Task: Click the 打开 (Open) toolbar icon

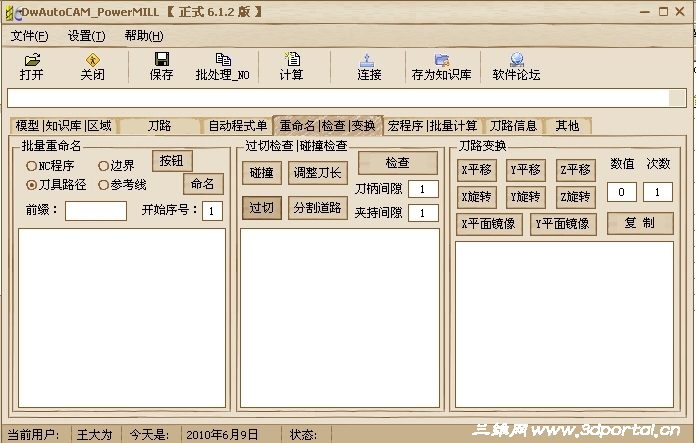Action: 32,59
